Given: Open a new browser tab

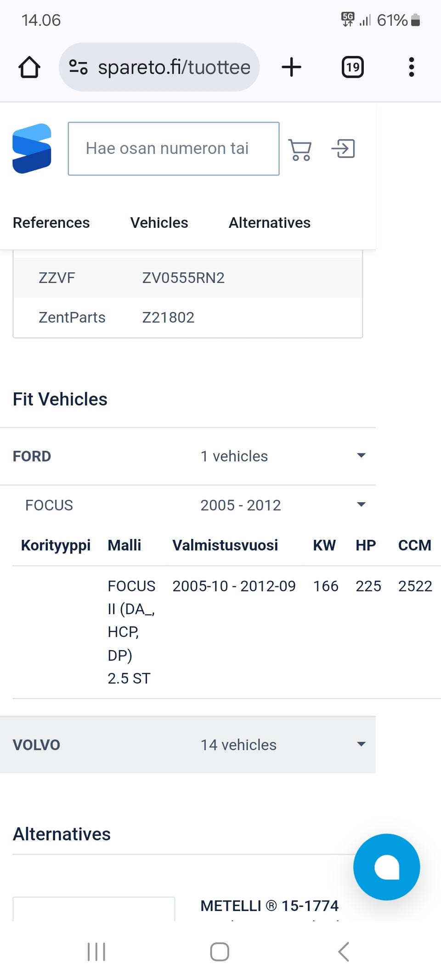Looking at the screenshot, I should tap(291, 67).
